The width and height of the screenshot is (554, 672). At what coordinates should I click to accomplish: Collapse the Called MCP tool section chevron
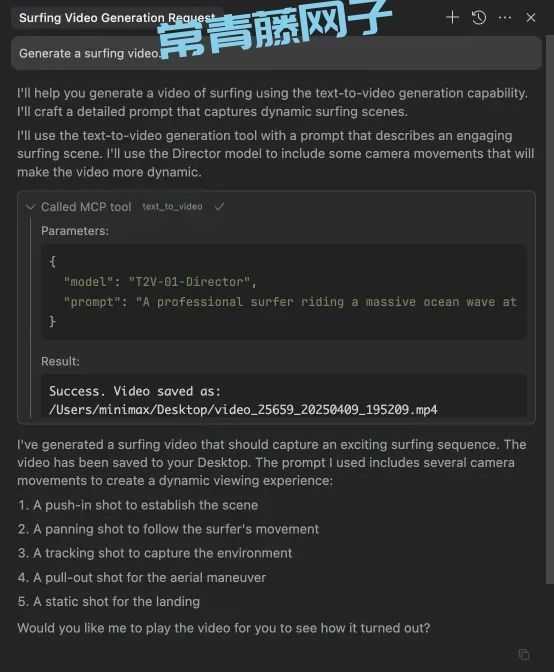click(x=30, y=207)
